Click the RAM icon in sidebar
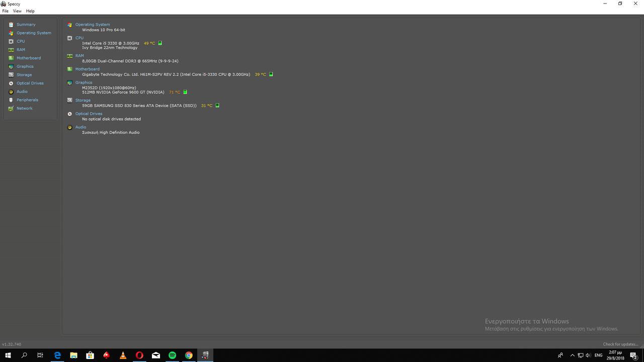This screenshot has height=362, width=644. pyautogui.click(x=11, y=50)
